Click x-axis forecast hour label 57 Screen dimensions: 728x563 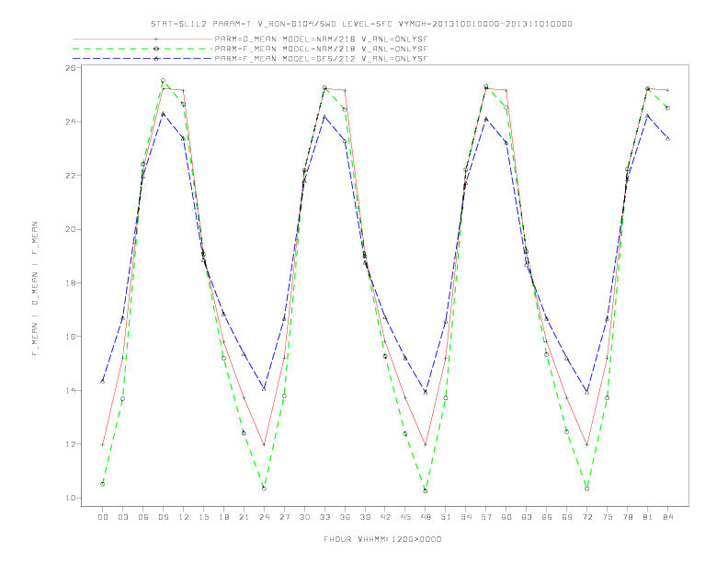click(x=486, y=517)
